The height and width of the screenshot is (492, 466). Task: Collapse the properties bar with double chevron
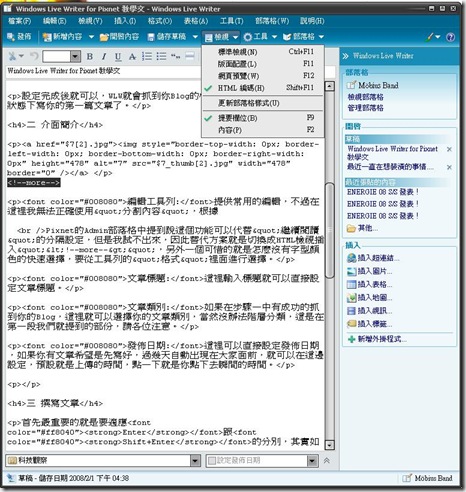(x=327, y=461)
